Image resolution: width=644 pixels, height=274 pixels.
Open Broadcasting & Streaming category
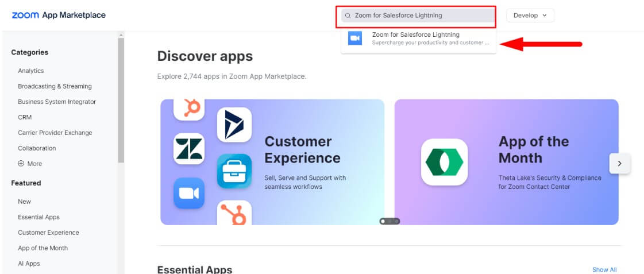[x=55, y=86]
